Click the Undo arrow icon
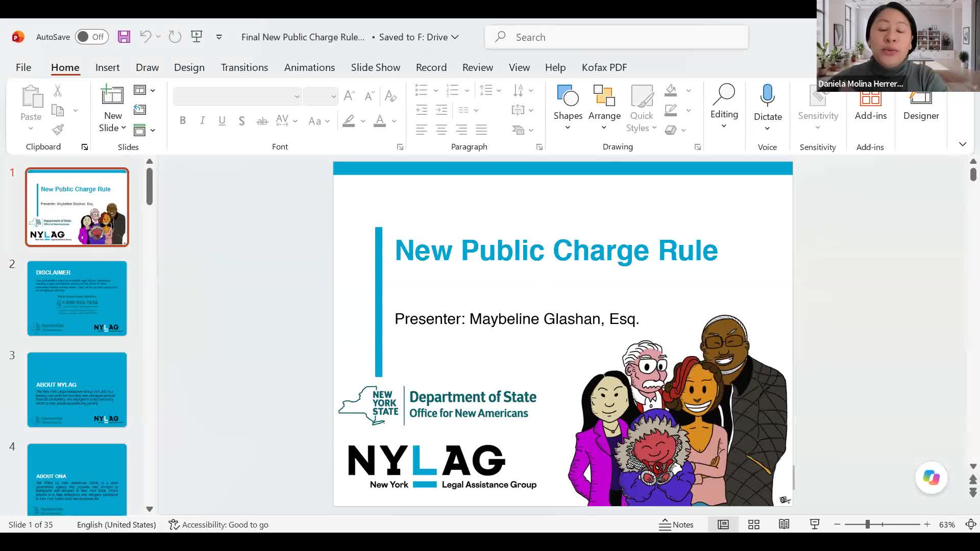This screenshot has height=551, width=980. 145,37
